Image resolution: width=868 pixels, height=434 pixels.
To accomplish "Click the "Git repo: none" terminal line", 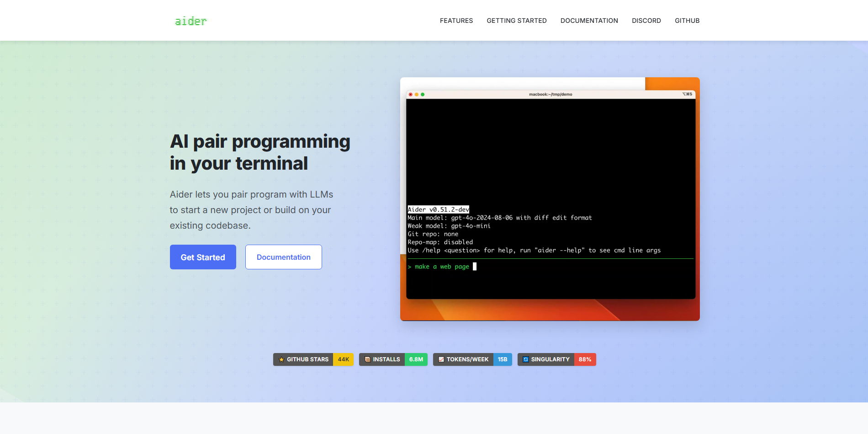I will (x=433, y=234).
